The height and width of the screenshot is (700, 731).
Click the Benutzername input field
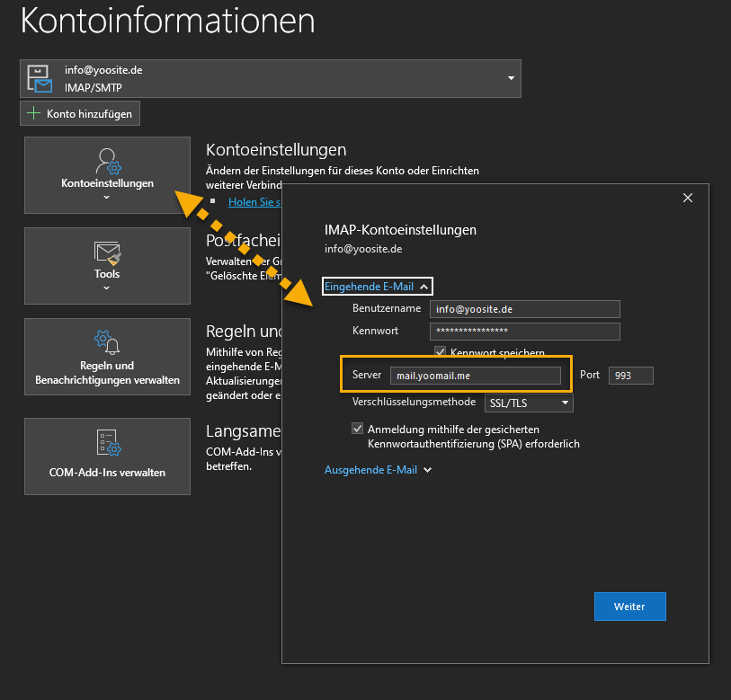pos(524,308)
